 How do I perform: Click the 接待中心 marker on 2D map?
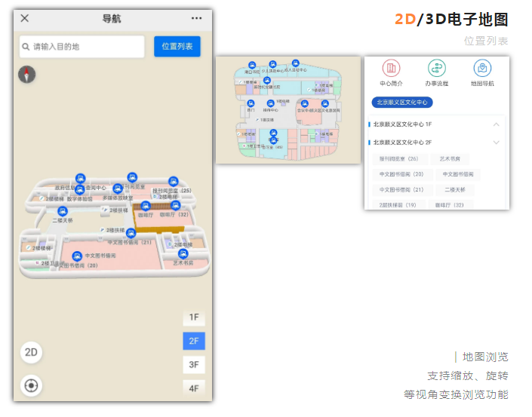point(270,103)
